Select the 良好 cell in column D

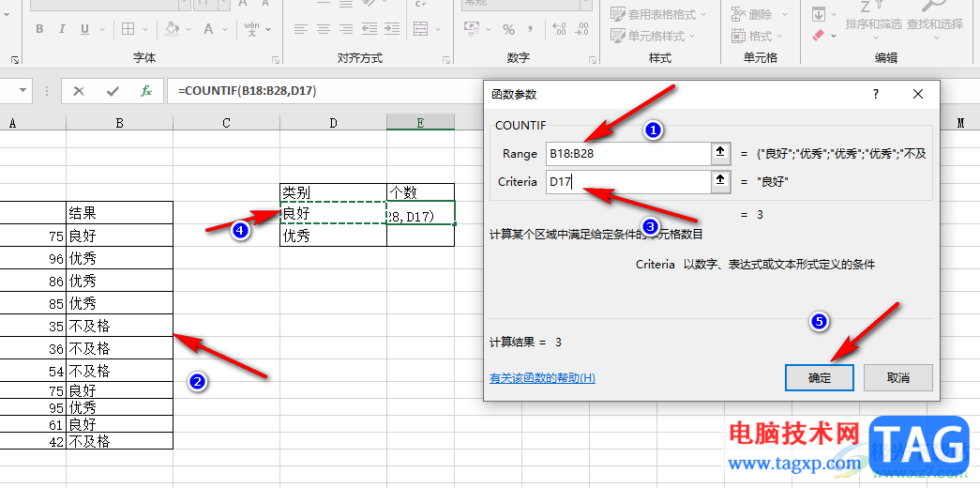[x=333, y=213]
